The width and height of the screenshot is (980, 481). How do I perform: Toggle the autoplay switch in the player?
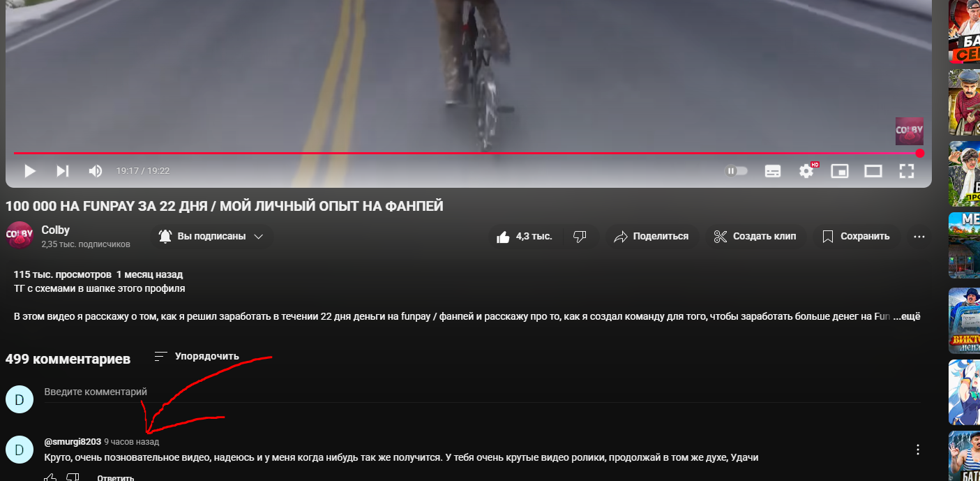tap(737, 171)
